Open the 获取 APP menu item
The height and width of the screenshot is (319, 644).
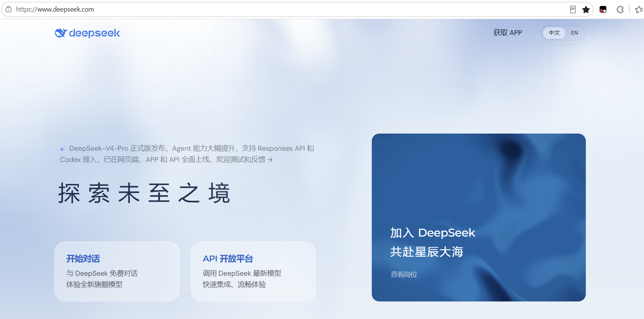pos(508,33)
